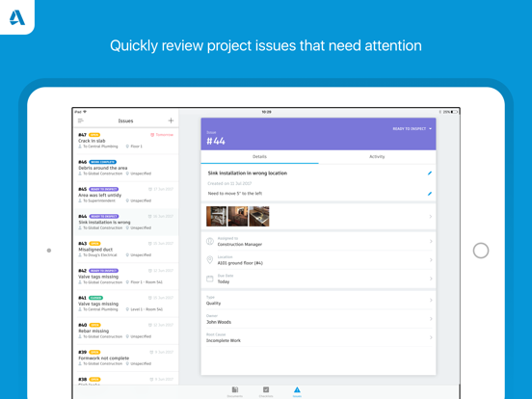Select issue #42 Valve tags missing
This screenshot has height=399, width=532.
(x=126, y=277)
